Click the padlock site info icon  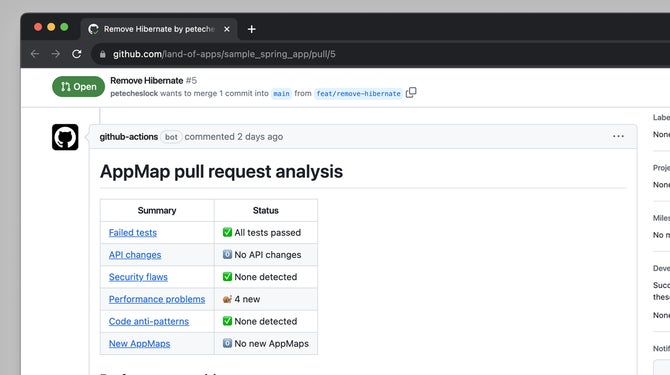(x=103, y=54)
